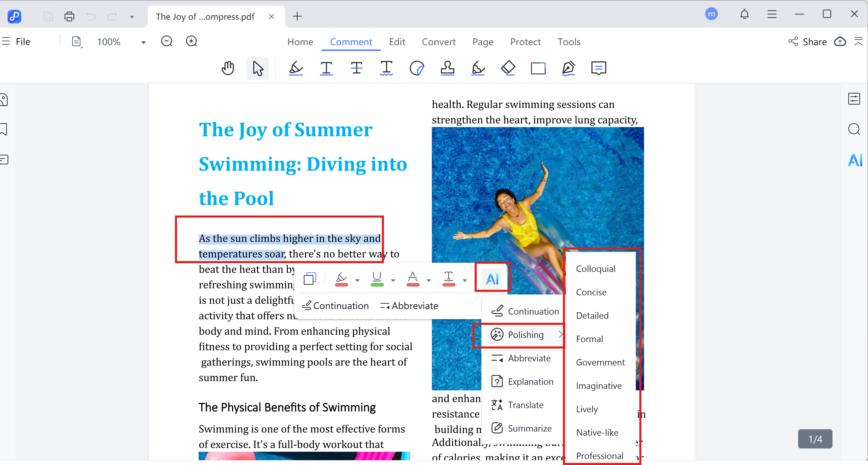The image size is (868, 465).
Task: Expand highlight color dropdown arrow
Action: pos(358,280)
